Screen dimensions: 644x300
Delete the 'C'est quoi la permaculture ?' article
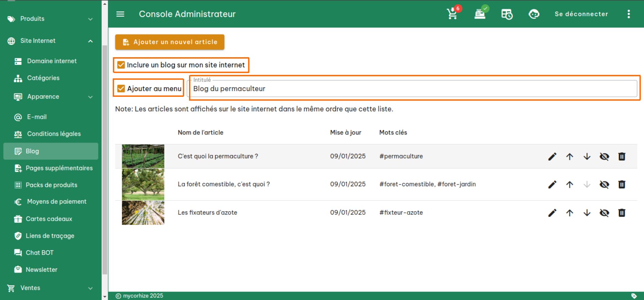point(622,156)
